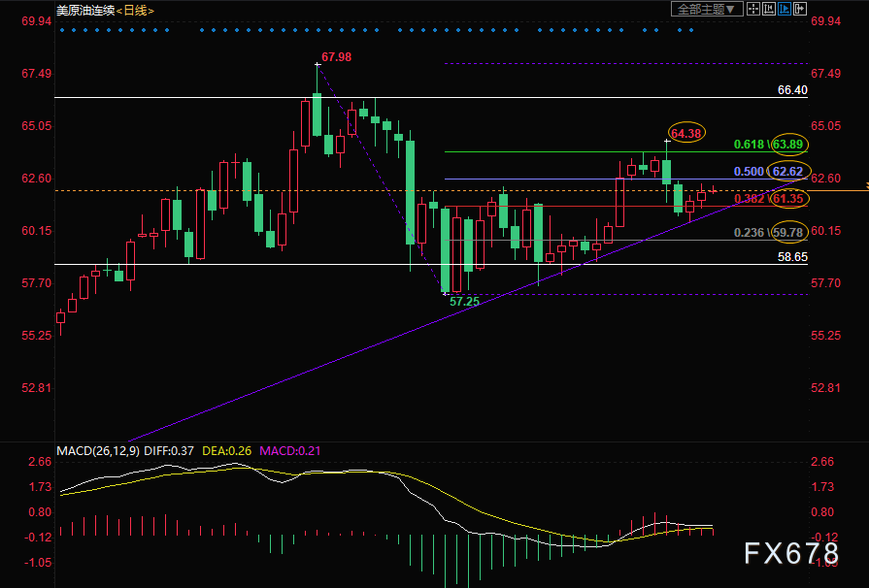Select the 美原油连续 chart title
This screenshot has width=869, height=588.
85,10
